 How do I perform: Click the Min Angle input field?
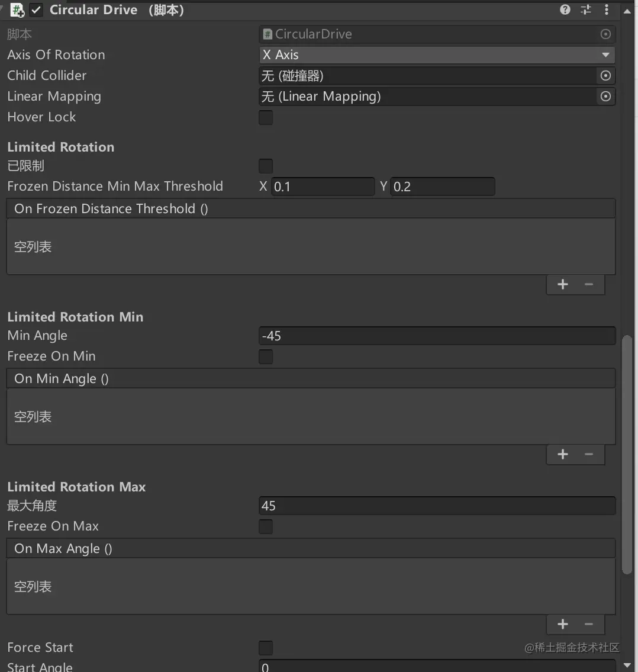(437, 336)
